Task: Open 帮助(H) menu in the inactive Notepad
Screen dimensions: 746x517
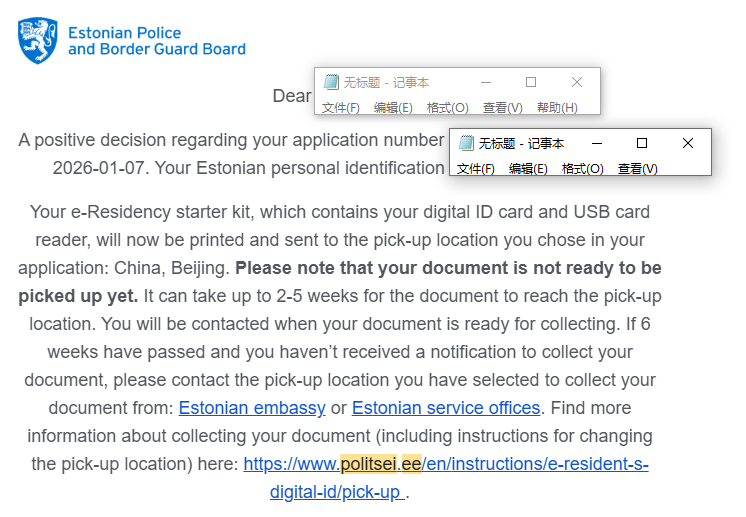Action: click(x=557, y=108)
